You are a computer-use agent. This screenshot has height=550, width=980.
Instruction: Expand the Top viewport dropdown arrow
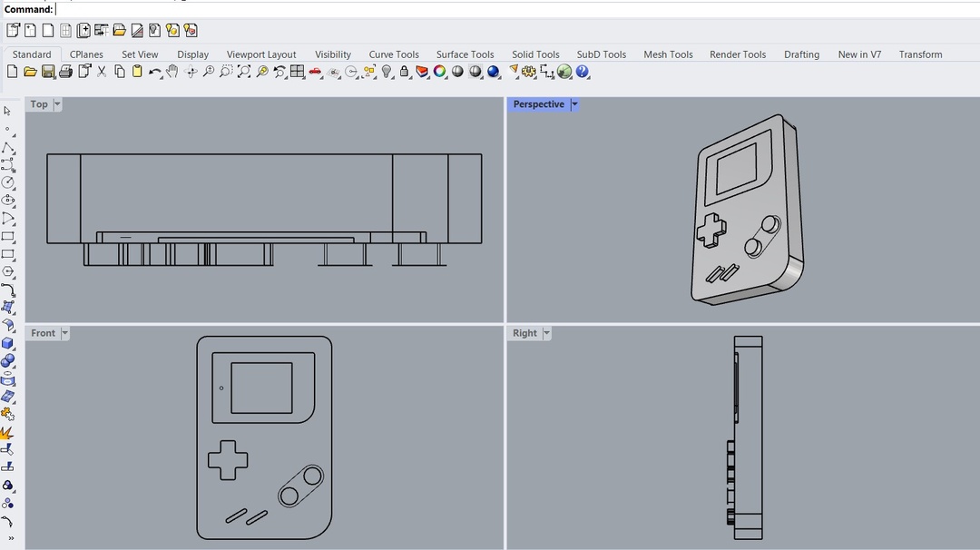click(x=57, y=104)
